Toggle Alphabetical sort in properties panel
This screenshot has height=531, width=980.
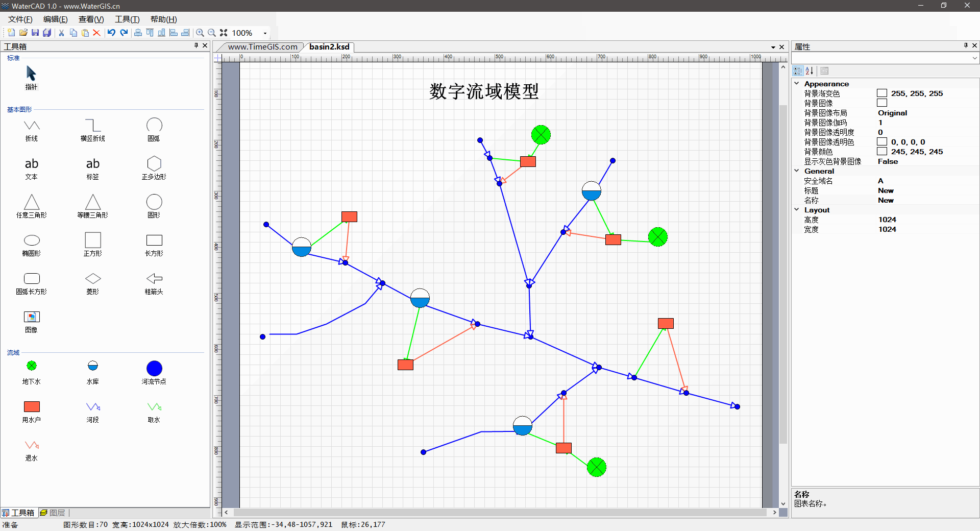[810, 71]
